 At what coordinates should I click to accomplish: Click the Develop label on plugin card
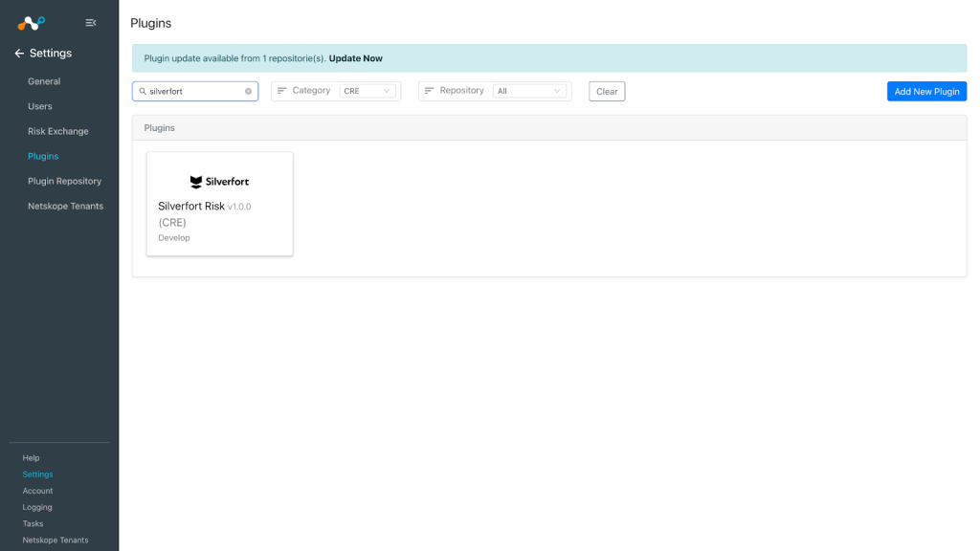click(x=174, y=238)
